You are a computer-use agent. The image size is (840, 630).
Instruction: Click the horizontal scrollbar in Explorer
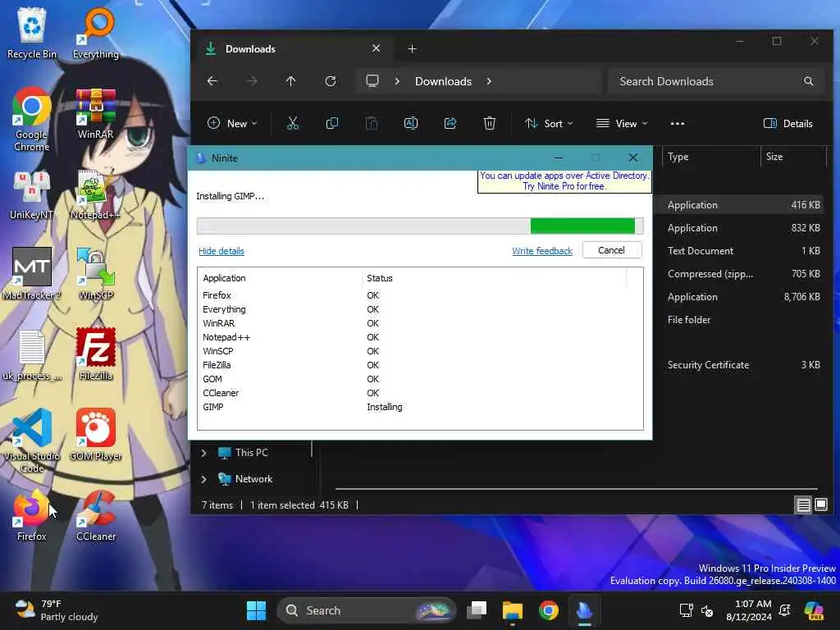click(577, 489)
